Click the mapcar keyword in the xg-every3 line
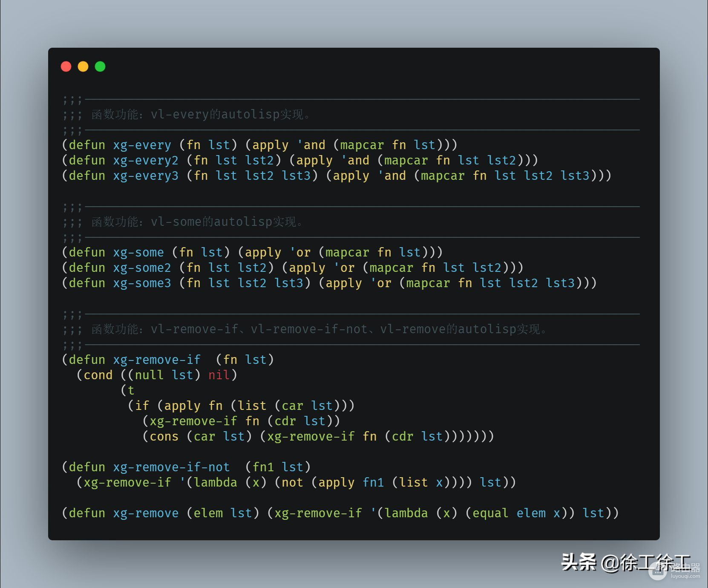This screenshot has height=588, width=708. 443,176
